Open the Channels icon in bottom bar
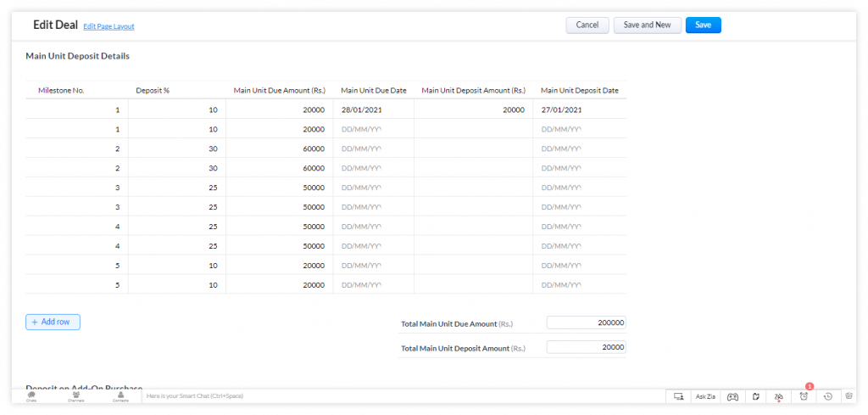This screenshot has height=415, width=868. click(x=75, y=395)
